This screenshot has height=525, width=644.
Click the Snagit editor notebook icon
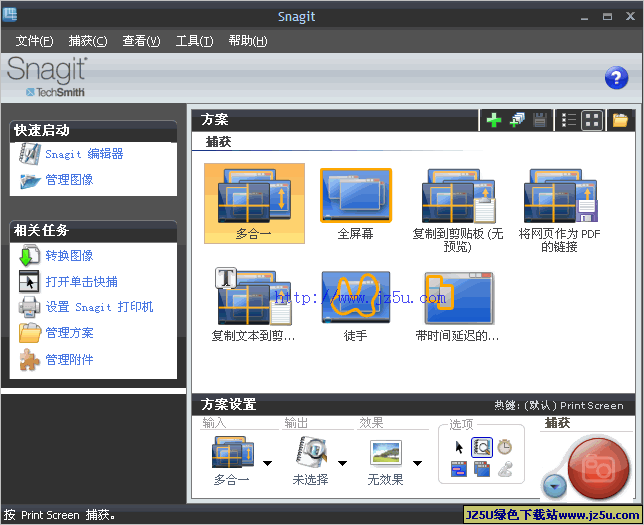(x=30, y=154)
